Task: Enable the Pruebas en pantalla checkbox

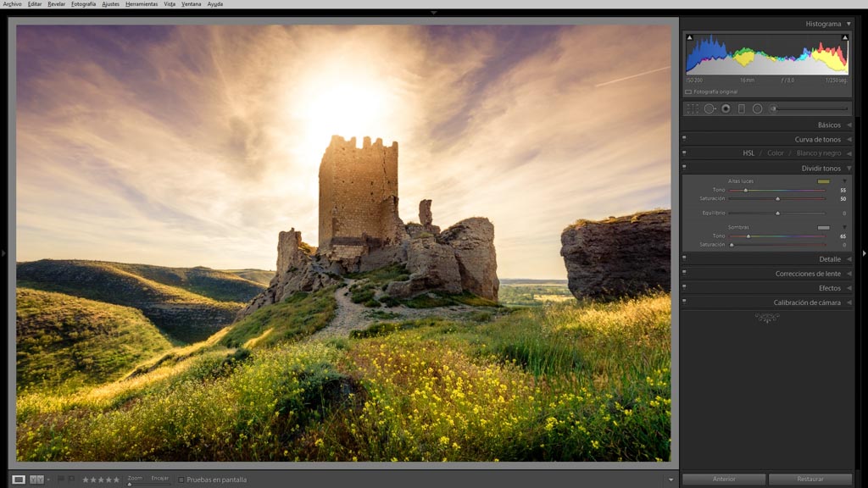Action: (181, 480)
